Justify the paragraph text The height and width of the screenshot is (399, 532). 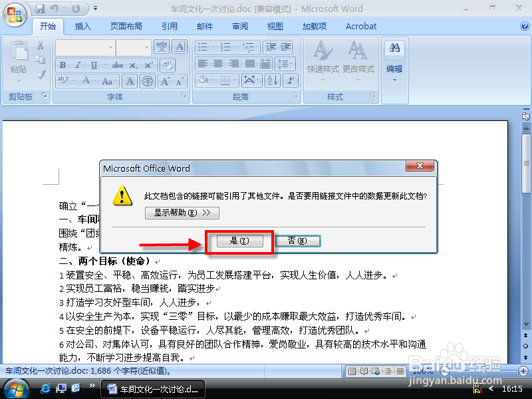coord(250,63)
